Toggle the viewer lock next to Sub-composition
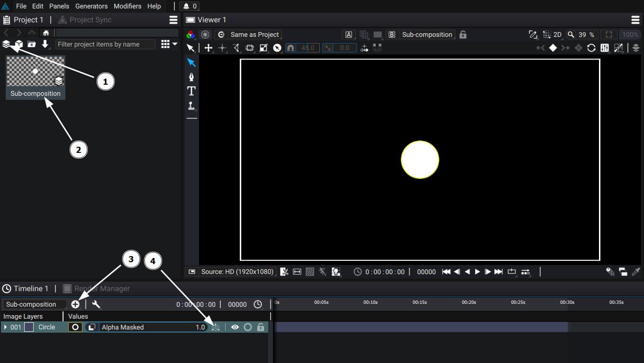The image size is (644, 363). point(463,35)
